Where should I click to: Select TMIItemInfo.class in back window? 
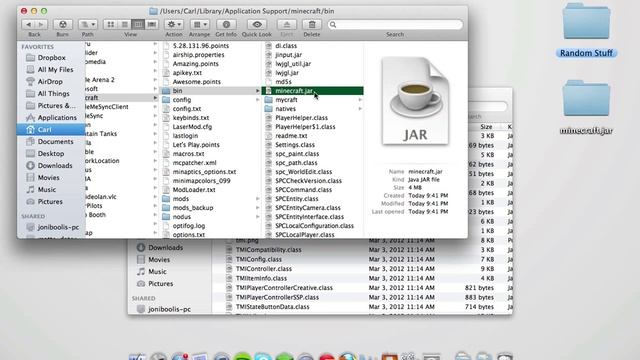click(261, 278)
